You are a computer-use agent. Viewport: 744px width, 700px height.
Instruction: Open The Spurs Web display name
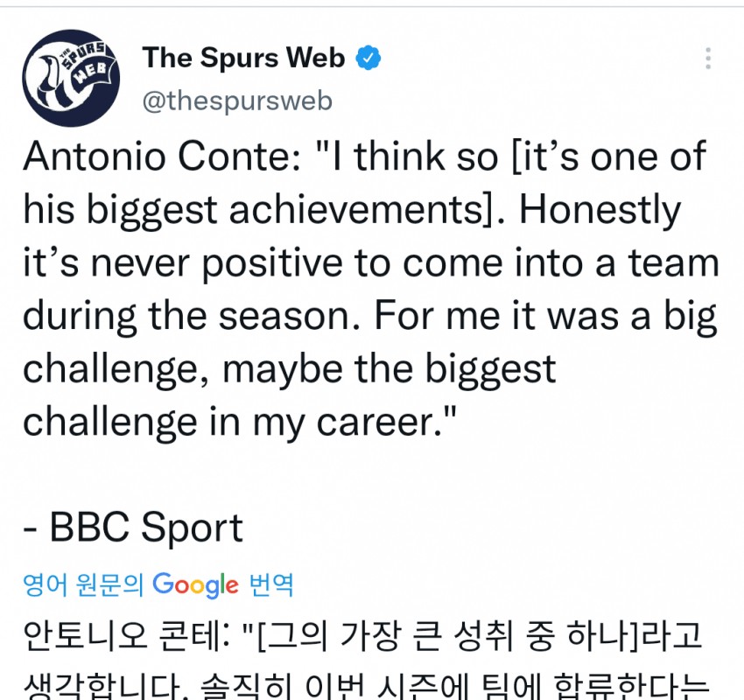point(243,58)
